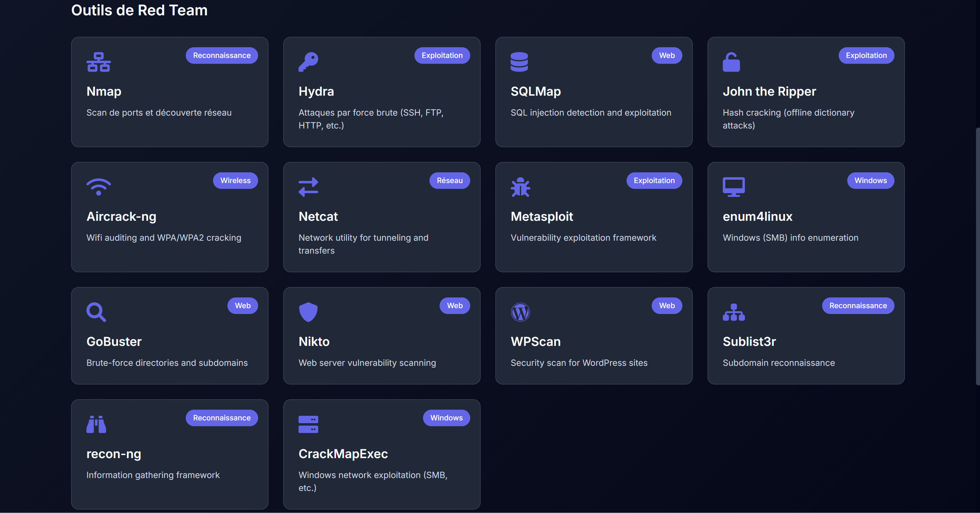This screenshot has height=513, width=980.
Task: Click the Sublist3r sitemap icon
Action: tap(734, 312)
